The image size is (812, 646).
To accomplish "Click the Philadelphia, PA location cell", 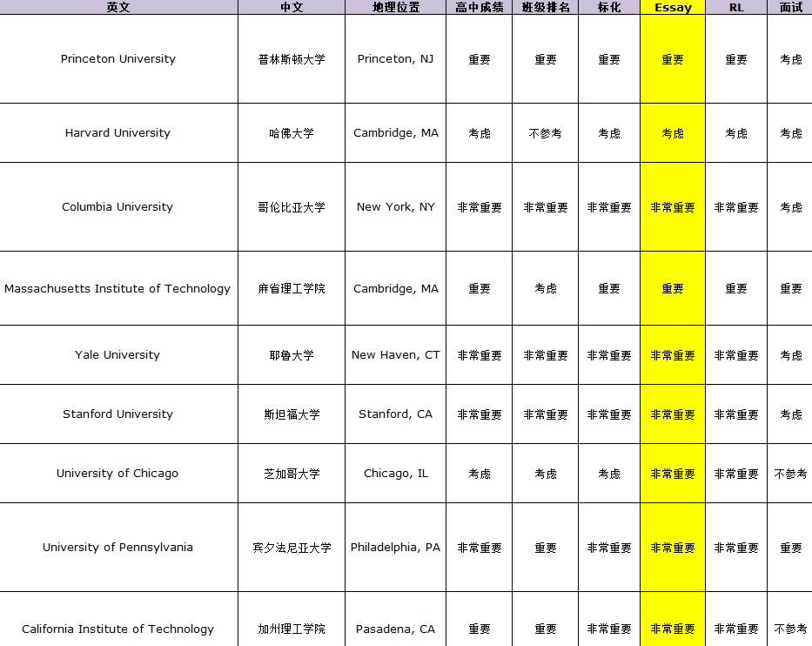I will [x=396, y=547].
